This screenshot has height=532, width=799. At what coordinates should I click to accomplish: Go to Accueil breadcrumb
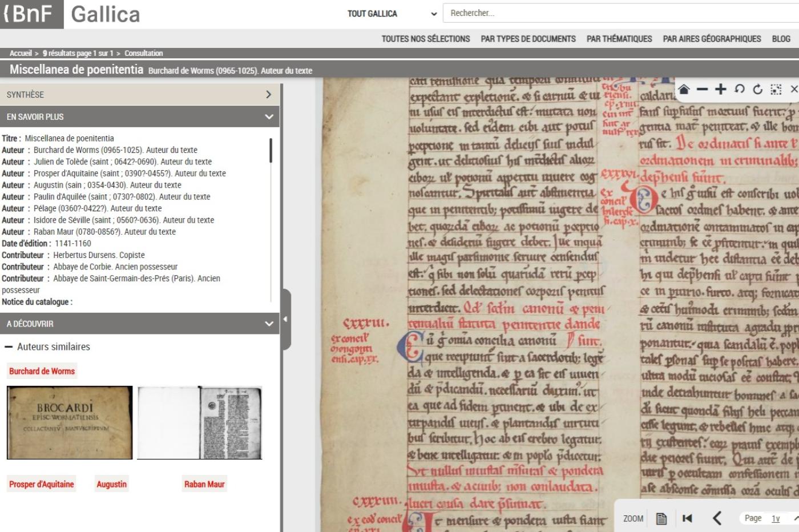tap(21, 53)
